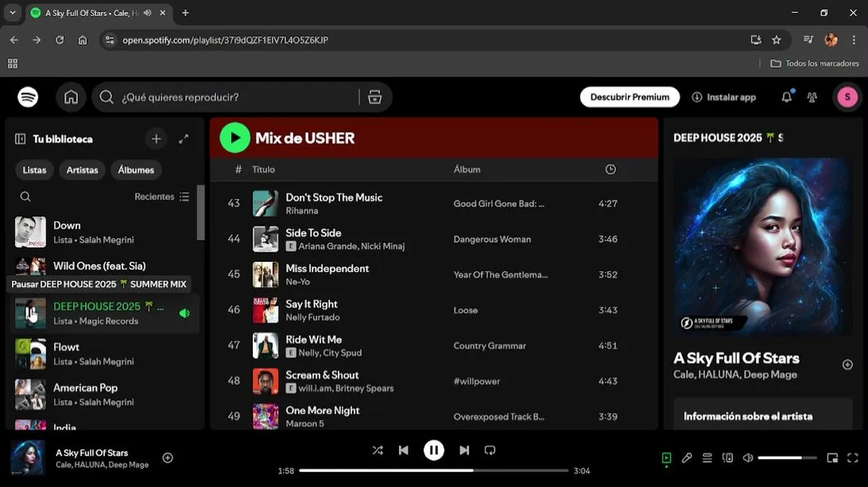Create playlist with plus button

click(x=156, y=139)
